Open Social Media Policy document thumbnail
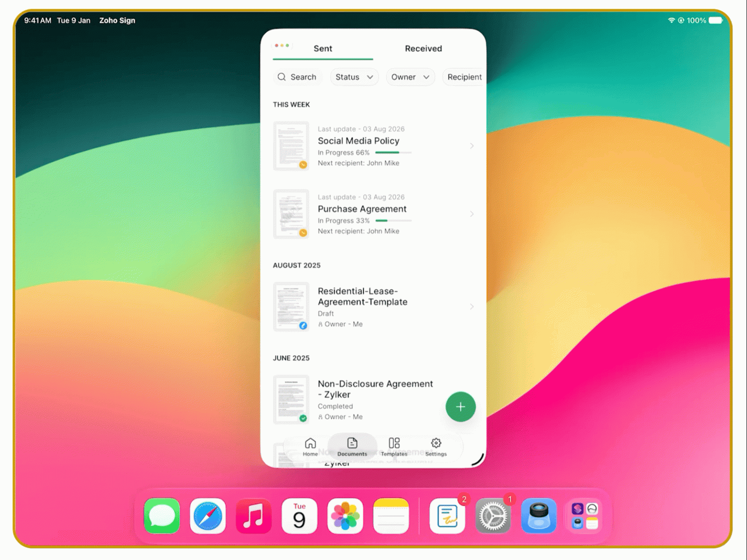This screenshot has height=560, width=747. [x=291, y=146]
